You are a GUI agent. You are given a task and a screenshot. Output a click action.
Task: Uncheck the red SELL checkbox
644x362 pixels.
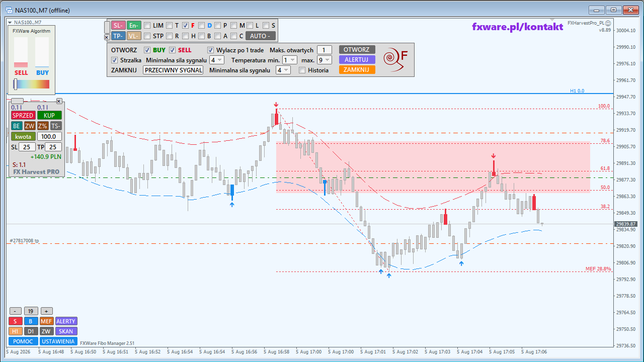tap(172, 50)
